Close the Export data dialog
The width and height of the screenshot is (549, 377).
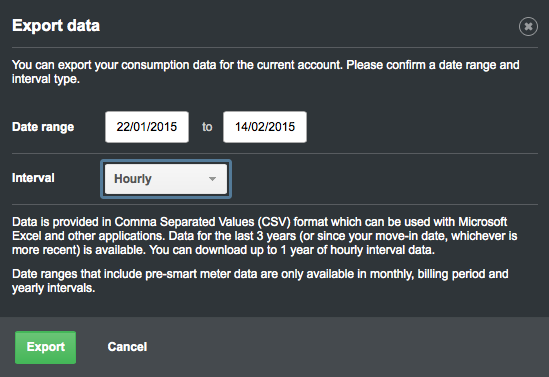(528, 26)
